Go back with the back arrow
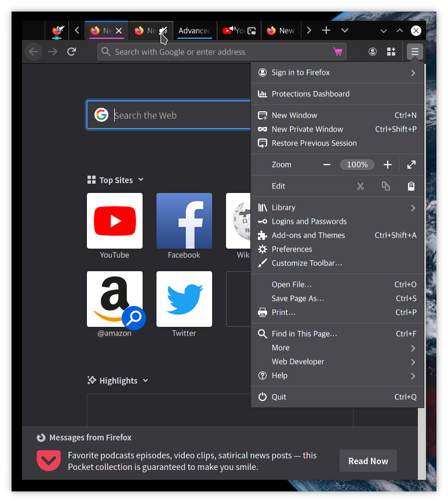 tap(34, 52)
